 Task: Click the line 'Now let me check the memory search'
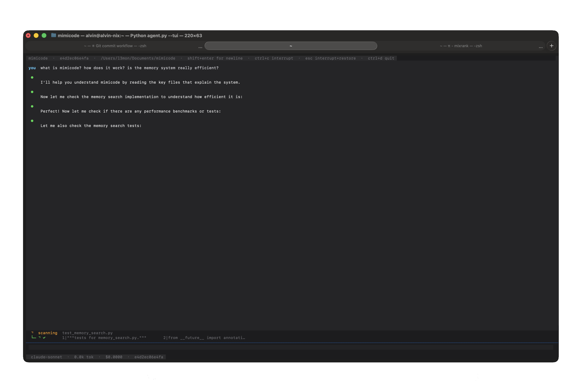pos(141,97)
